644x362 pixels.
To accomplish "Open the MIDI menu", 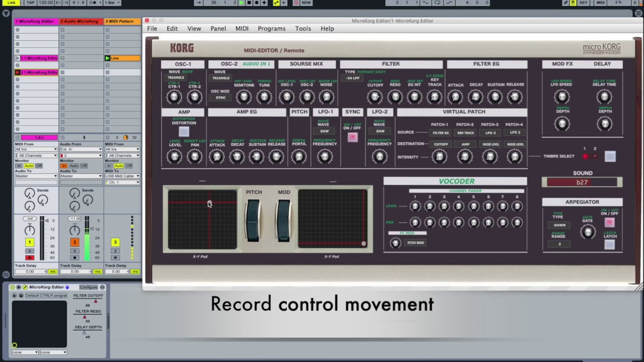I will 242,29.
